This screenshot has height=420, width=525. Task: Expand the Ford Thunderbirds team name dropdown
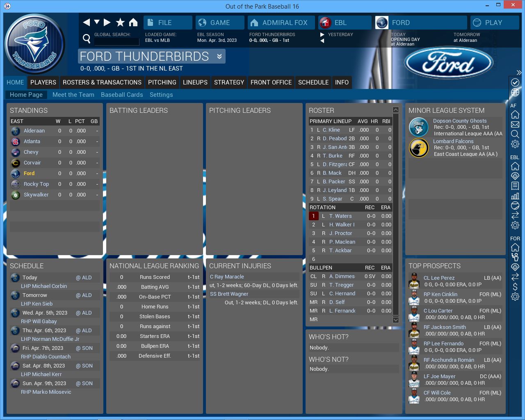(219, 57)
